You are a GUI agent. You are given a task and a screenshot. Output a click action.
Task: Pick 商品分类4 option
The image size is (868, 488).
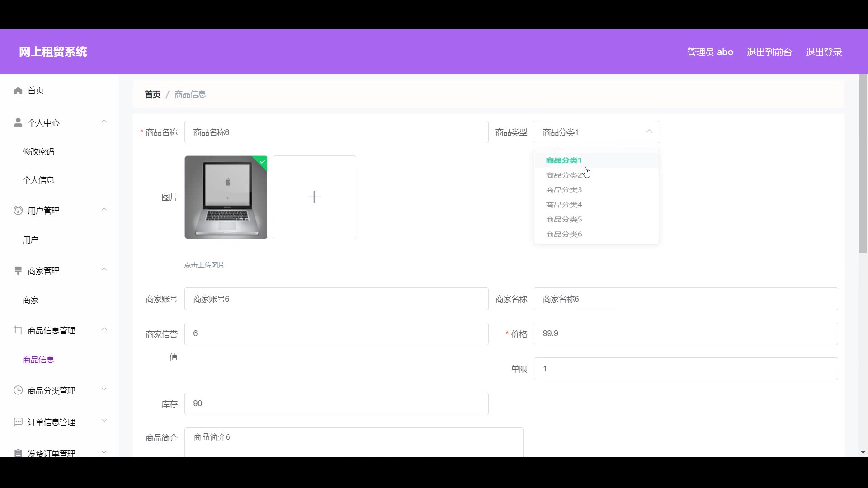[x=596, y=205]
